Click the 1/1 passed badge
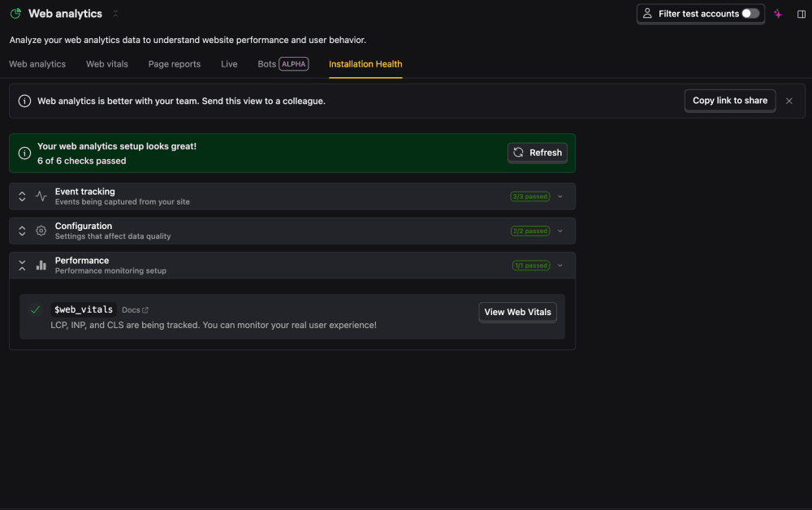This screenshot has height=510, width=812. [x=531, y=266]
